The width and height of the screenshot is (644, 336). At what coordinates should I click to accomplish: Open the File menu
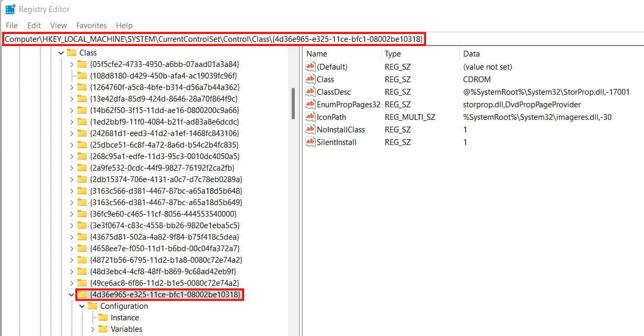[x=11, y=25]
